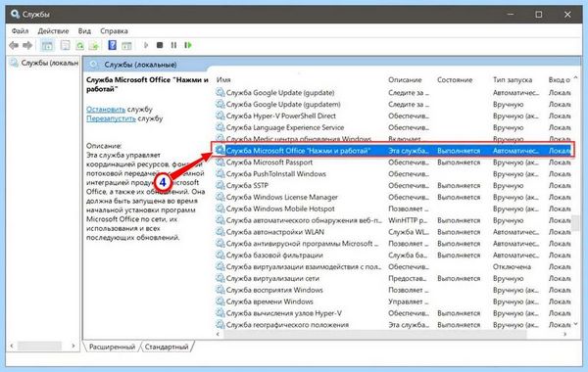The height and width of the screenshot is (372, 588).
Task: Select Служба PushToInstall Windows row
Action: pyautogui.click(x=393, y=174)
